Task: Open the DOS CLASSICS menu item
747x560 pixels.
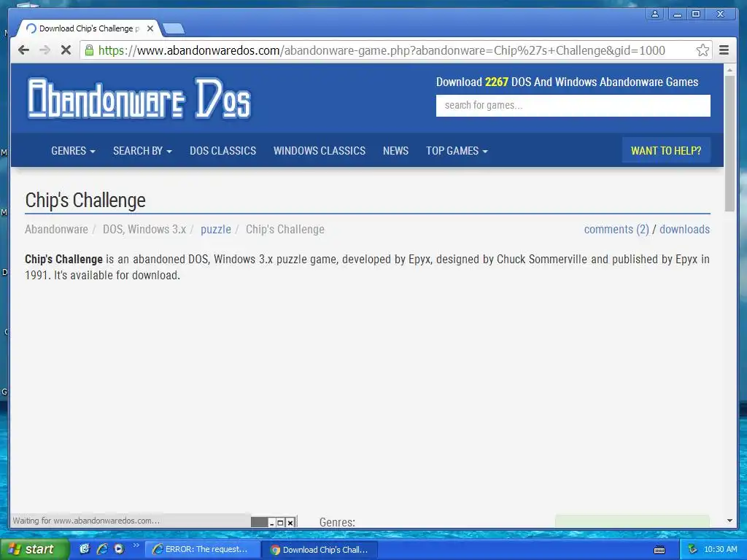Action: 223,150
